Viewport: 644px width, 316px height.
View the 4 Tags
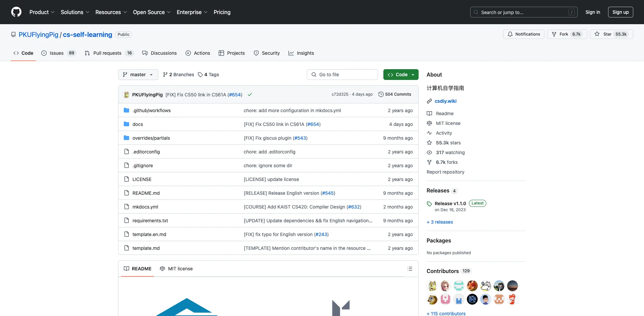pyautogui.click(x=208, y=75)
